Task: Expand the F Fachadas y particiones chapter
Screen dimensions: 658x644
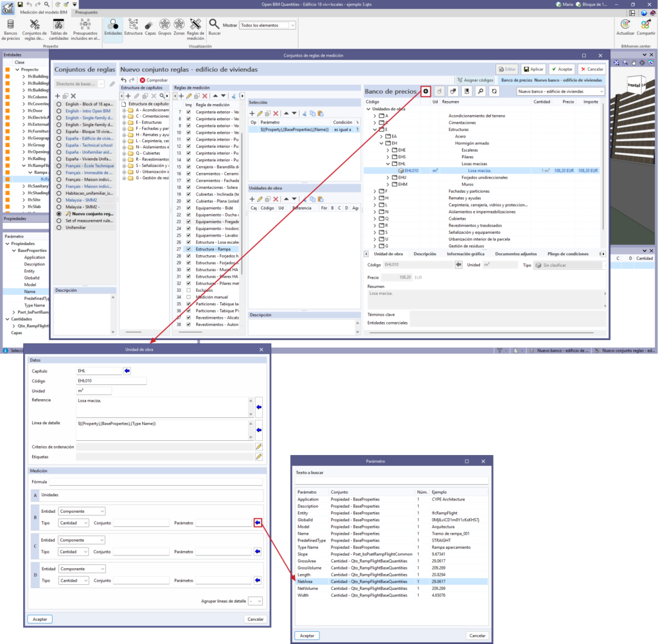Action: (375, 191)
